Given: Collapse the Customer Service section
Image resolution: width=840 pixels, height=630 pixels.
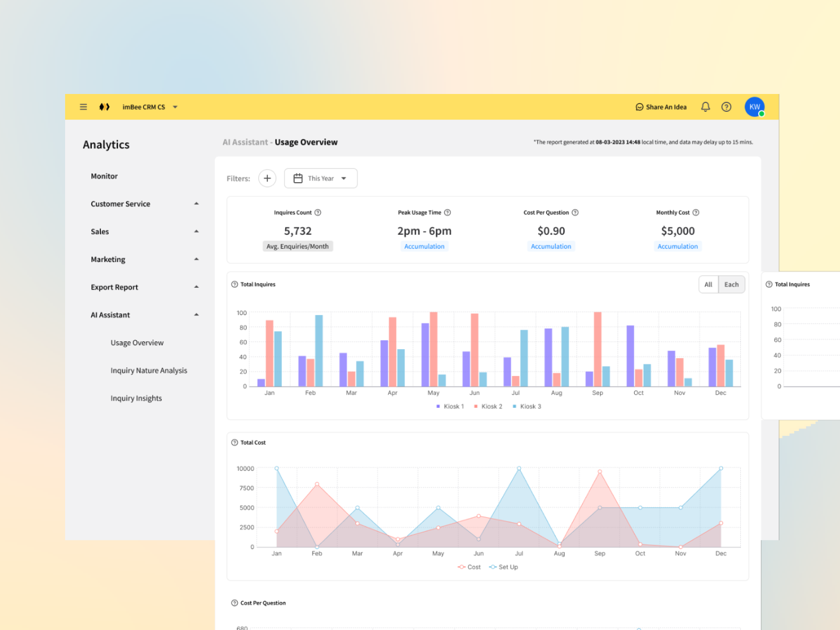Looking at the screenshot, I should coord(196,204).
